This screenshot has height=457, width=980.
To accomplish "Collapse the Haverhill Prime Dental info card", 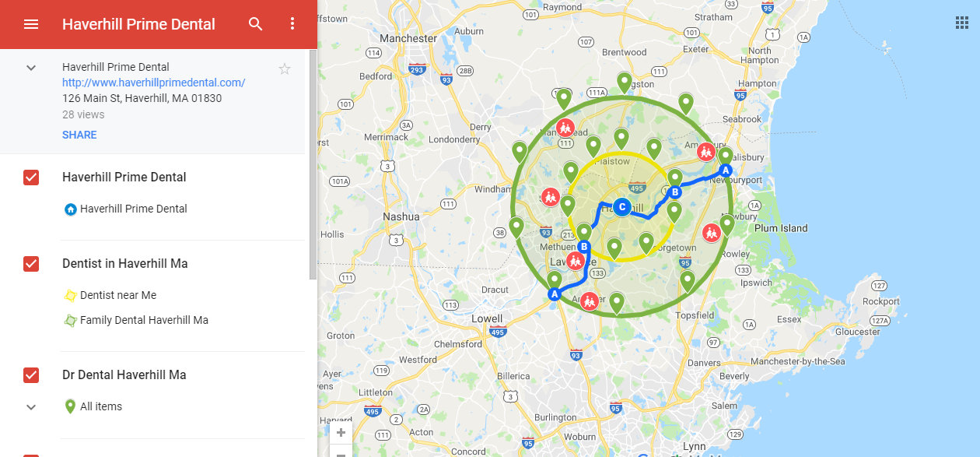I will [x=30, y=67].
